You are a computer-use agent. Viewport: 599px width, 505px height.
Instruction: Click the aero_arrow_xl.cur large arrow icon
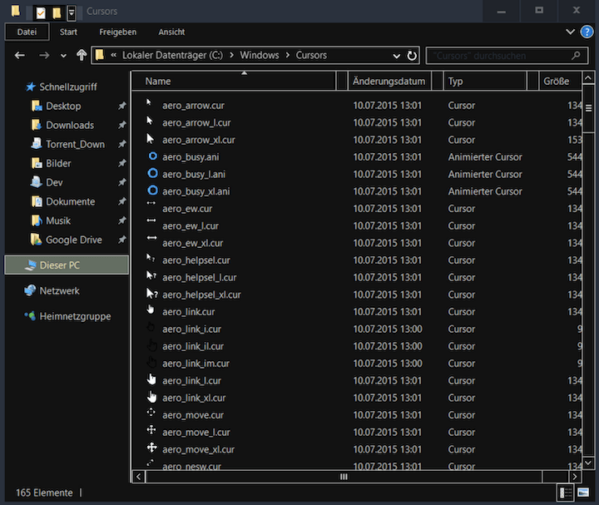[x=150, y=139]
